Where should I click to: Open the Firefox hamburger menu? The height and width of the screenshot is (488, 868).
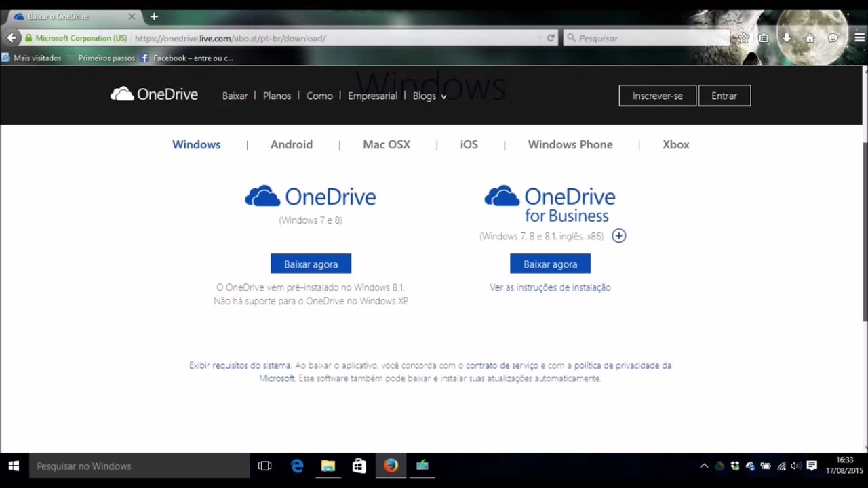[860, 38]
